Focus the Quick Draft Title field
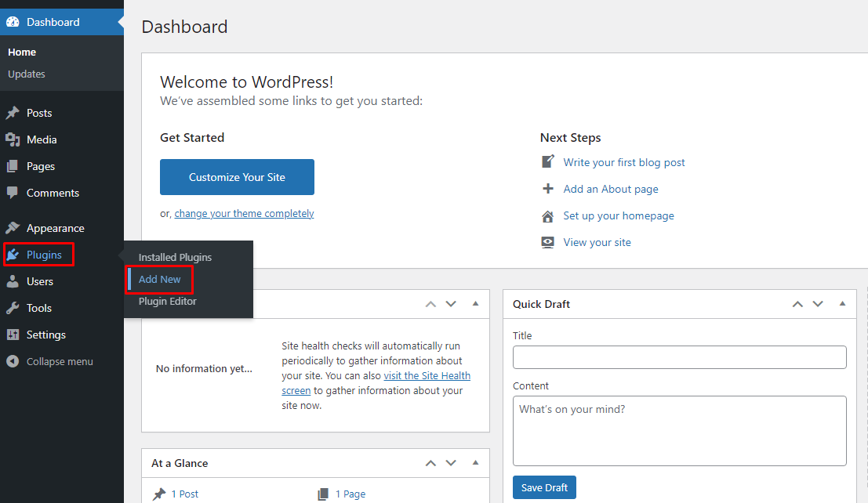 (679, 357)
